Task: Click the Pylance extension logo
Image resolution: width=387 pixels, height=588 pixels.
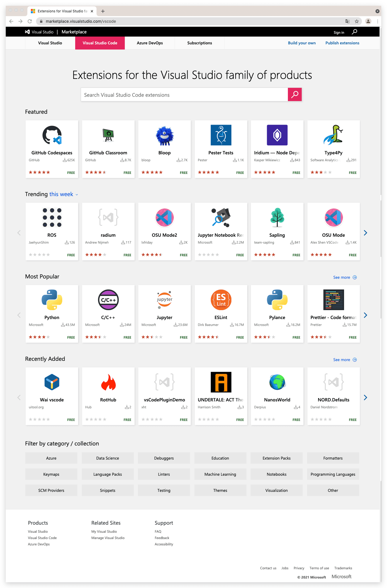Action: point(277,300)
